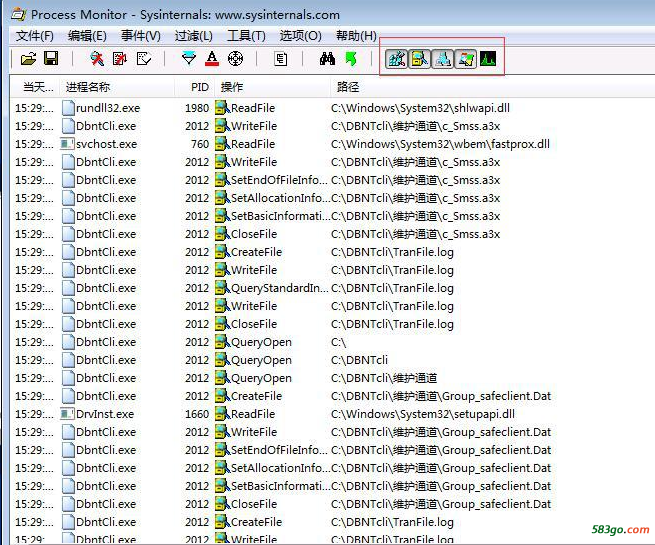655x545 pixels.
Task: Click the 进程名称 column header
Action: [x=88, y=87]
